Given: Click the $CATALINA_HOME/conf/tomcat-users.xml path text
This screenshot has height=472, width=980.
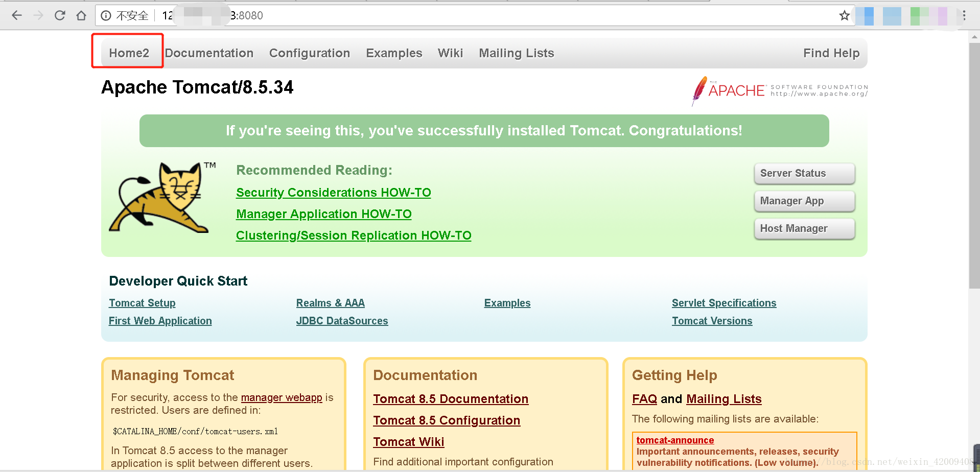Looking at the screenshot, I should [x=195, y=431].
